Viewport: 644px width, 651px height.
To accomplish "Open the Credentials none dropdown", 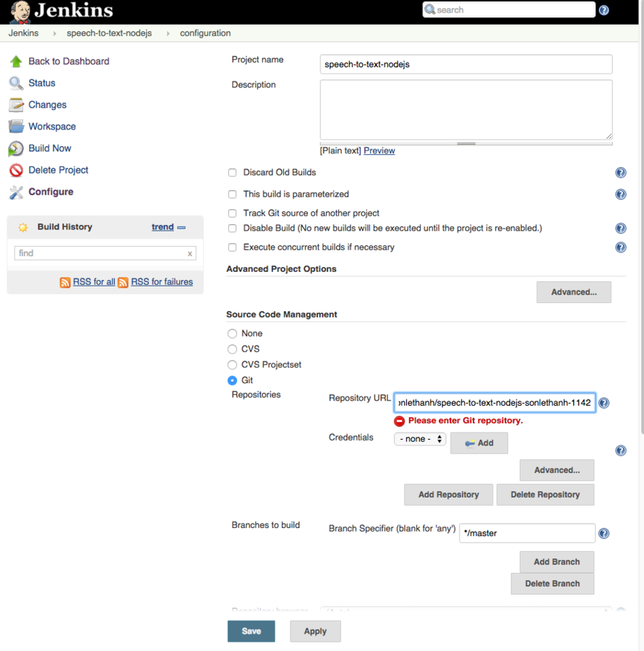I will 420,439.
